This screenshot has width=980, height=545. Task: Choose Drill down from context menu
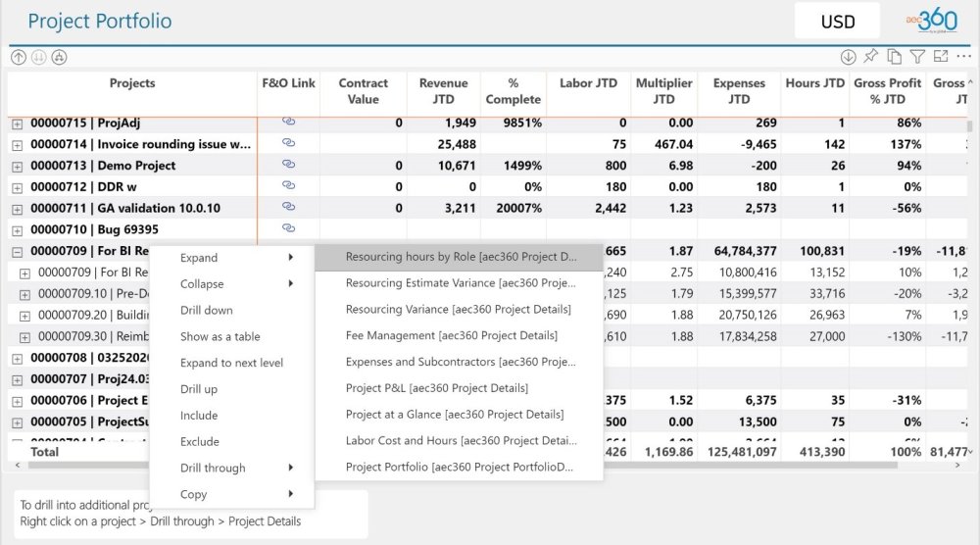[231, 310]
